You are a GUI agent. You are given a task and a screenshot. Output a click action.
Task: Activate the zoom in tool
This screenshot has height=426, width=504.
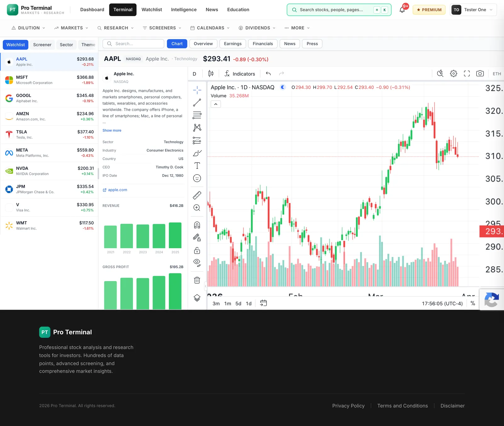click(197, 208)
